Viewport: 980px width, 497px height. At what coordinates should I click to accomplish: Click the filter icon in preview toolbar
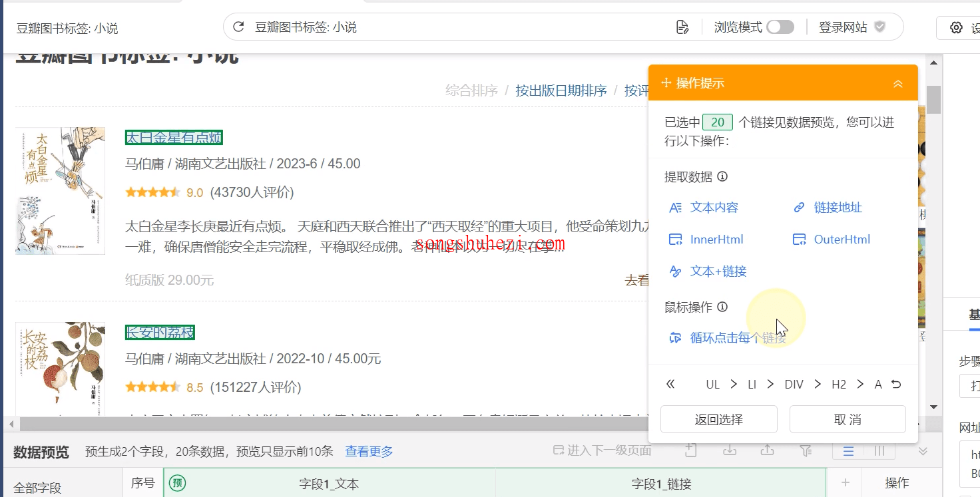(x=806, y=450)
